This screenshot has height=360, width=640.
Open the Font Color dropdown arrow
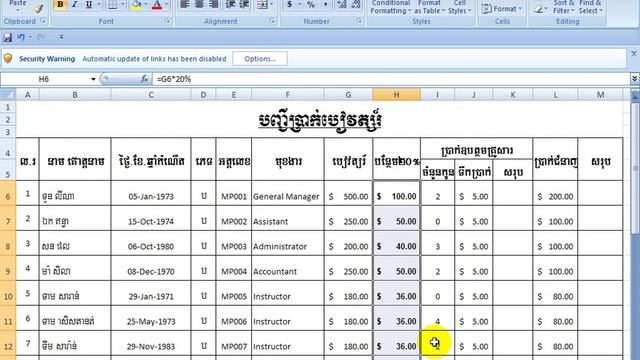[x=167, y=5]
